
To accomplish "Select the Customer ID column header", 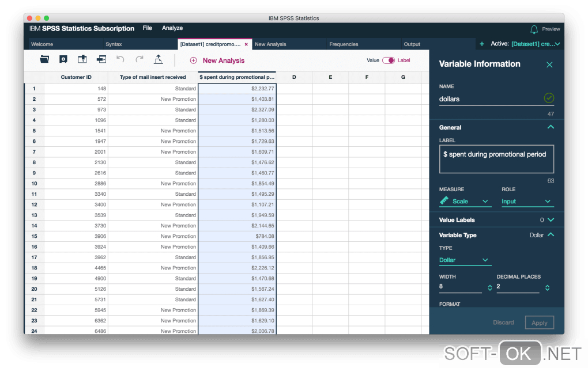I will [x=76, y=77].
